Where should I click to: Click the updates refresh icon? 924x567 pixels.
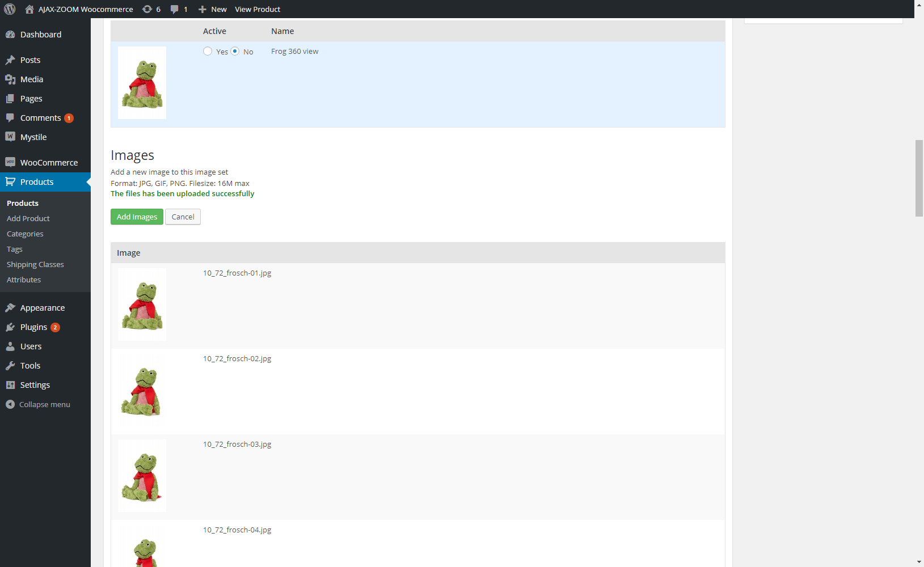(147, 9)
